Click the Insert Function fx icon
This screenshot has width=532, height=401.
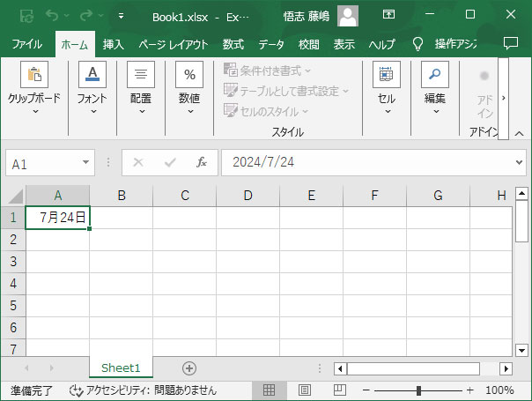point(202,162)
